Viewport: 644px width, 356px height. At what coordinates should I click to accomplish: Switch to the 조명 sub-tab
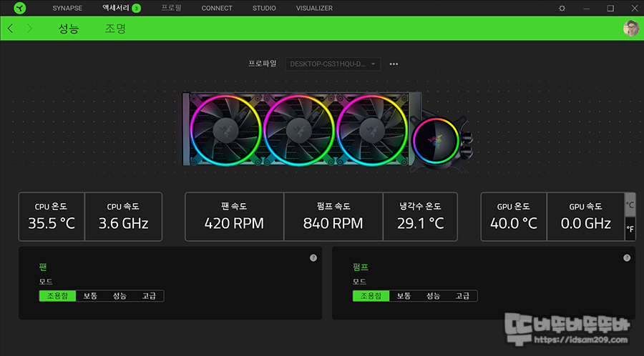click(115, 29)
